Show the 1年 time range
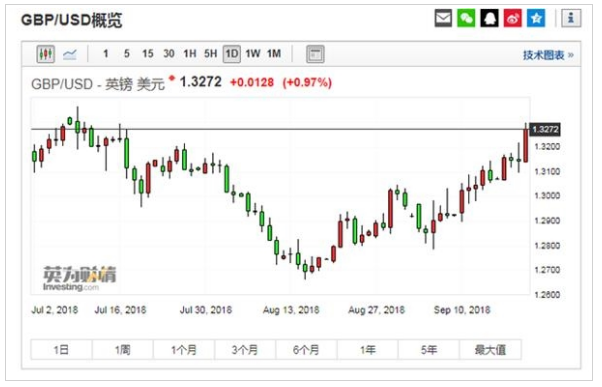Viewport: 602px width, 387px height. coord(368,350)
